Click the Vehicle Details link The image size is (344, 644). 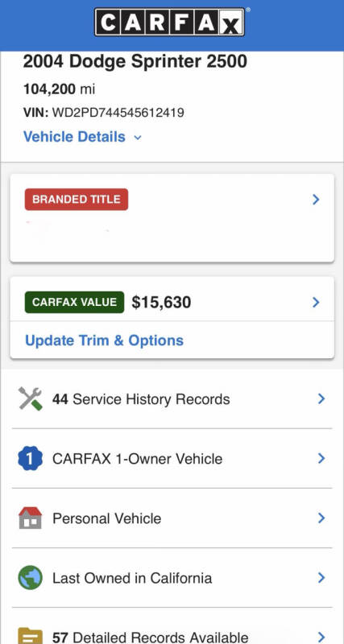pos(74,137)
